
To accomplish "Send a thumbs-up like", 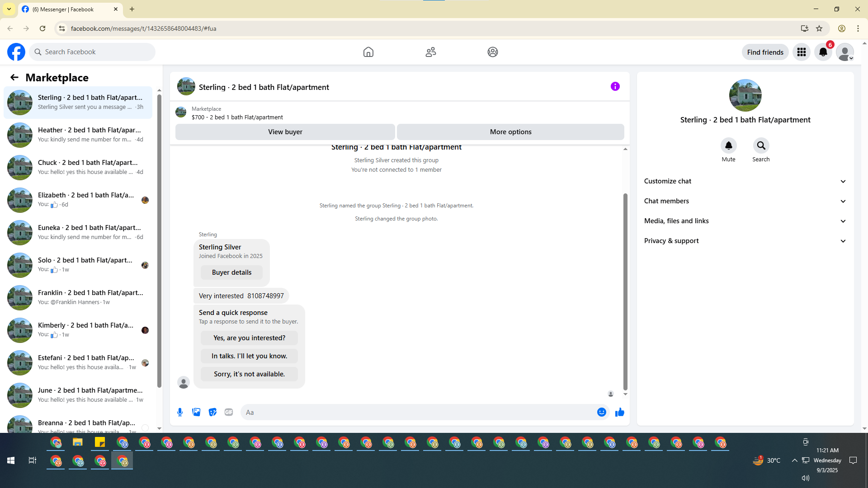I will pyautogui.click(x=620, y=412).
